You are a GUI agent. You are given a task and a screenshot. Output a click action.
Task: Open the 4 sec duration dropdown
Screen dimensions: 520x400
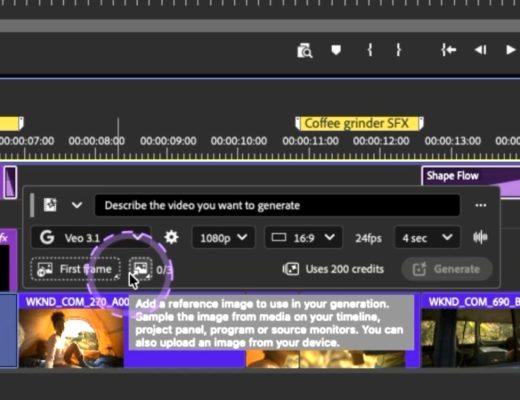pos(427,238)
